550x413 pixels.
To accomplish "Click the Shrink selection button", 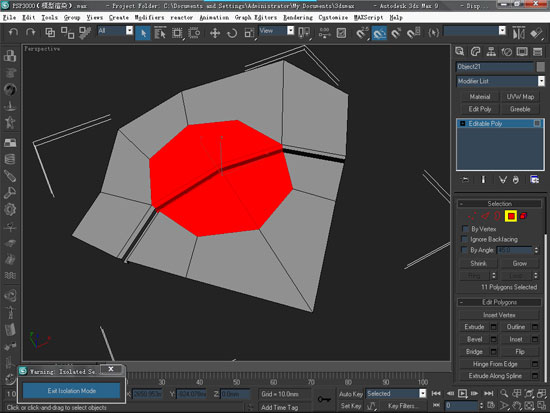I will tap(478, 263).
